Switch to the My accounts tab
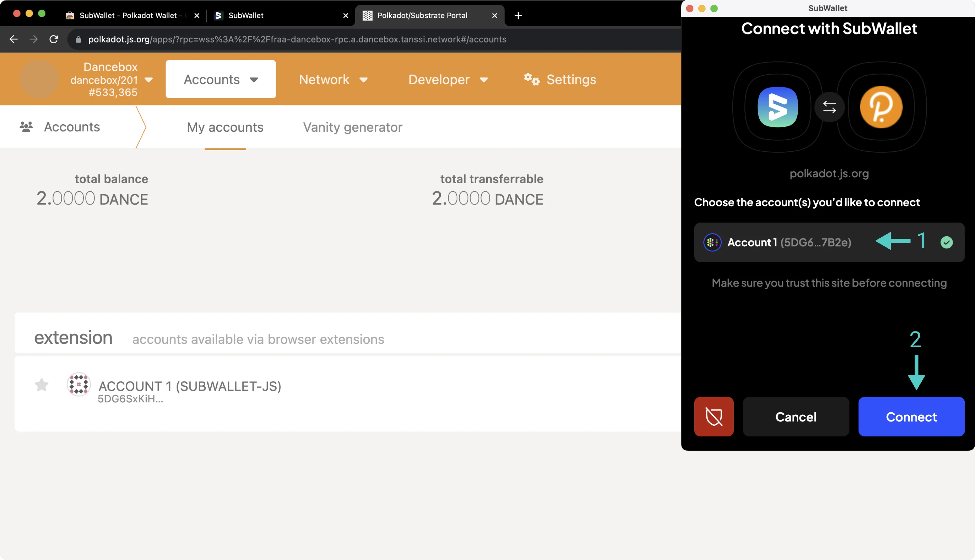Viewport: 975px width, 560px height. 225,127
